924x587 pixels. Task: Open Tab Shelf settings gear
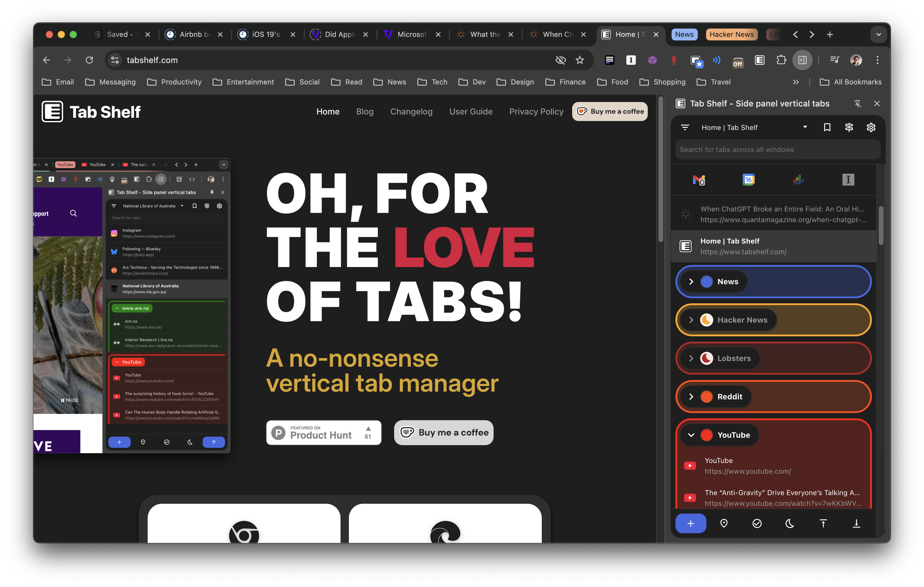click(871, 127)
